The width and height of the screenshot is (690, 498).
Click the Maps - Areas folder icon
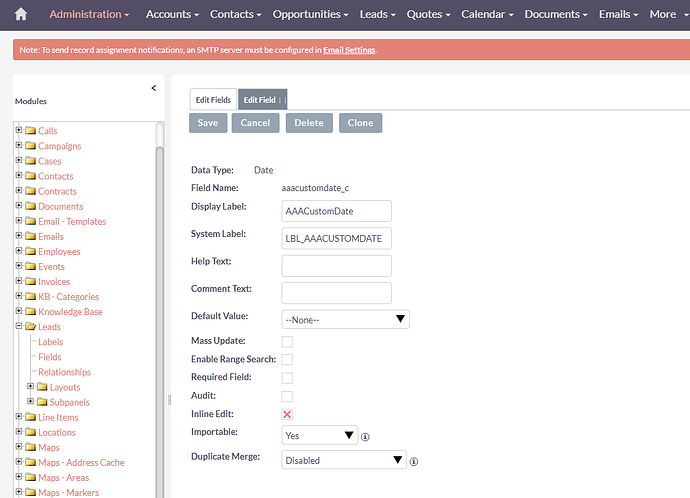(x=30, y=477)
